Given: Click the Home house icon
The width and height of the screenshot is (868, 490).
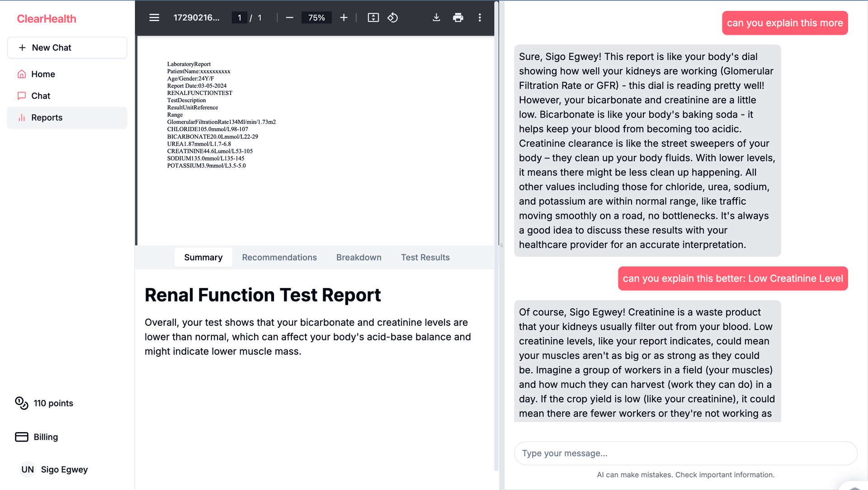Looking at the screenshot, I should 21,74.
